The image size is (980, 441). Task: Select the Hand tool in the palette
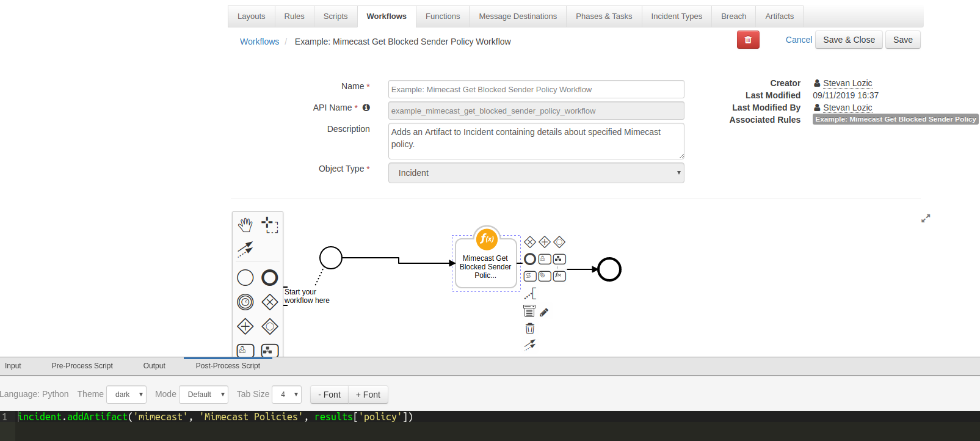[245, 225]
